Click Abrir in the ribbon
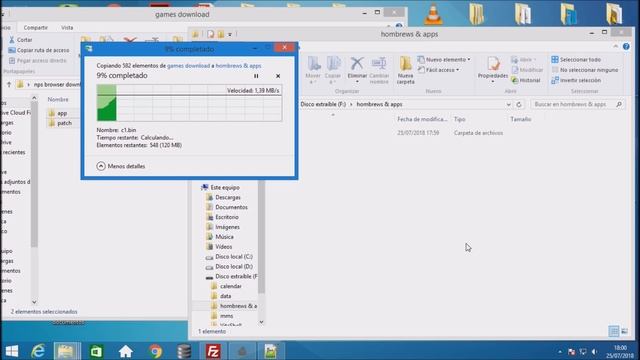The image size is (640, 360). point(524,60)
